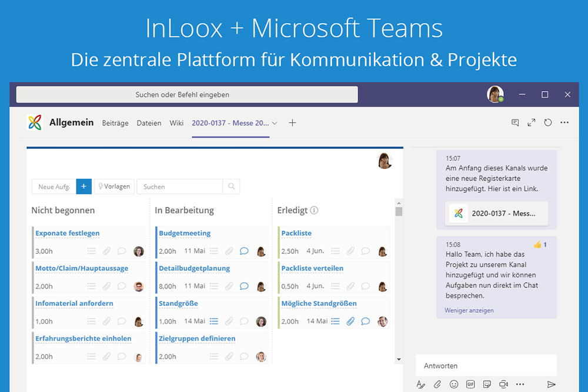
Task: Open comment icon on Budgetmeeting card
Action: pyautogui.click(x=244, y=251)
